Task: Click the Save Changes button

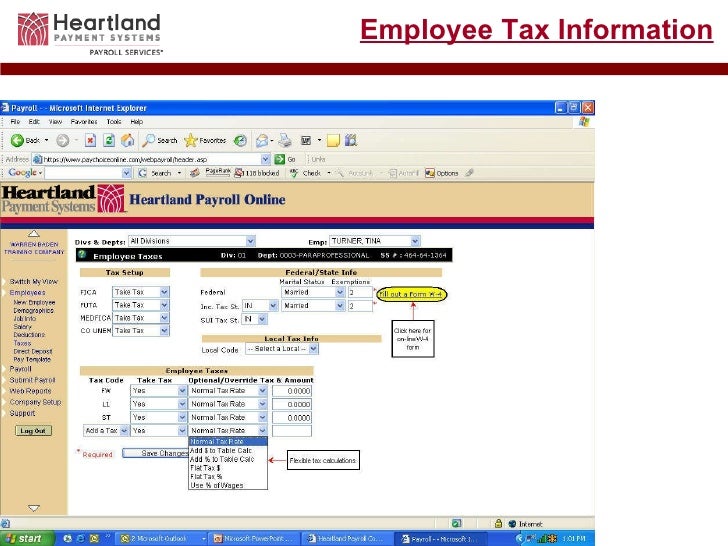Action: [x=156, y=453]
